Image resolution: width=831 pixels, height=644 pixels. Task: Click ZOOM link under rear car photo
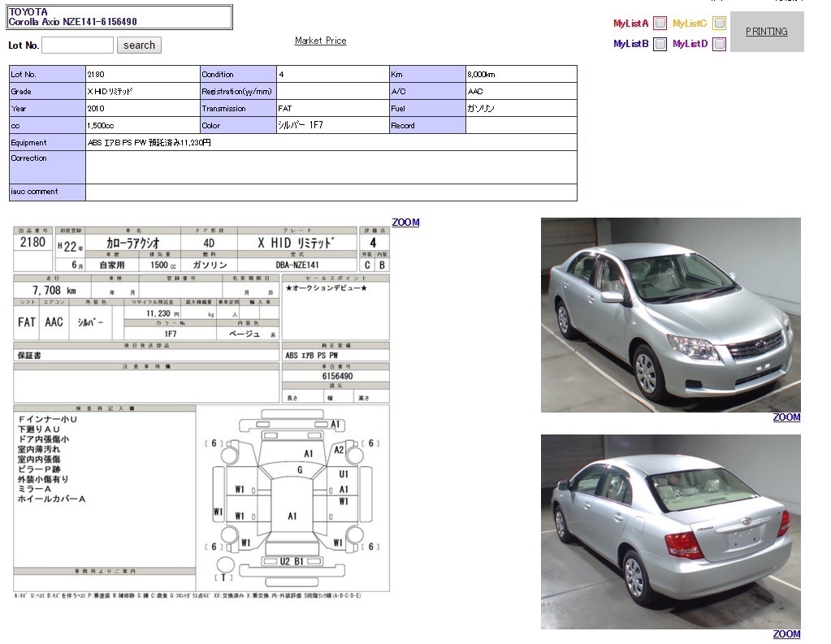[786, 634]
